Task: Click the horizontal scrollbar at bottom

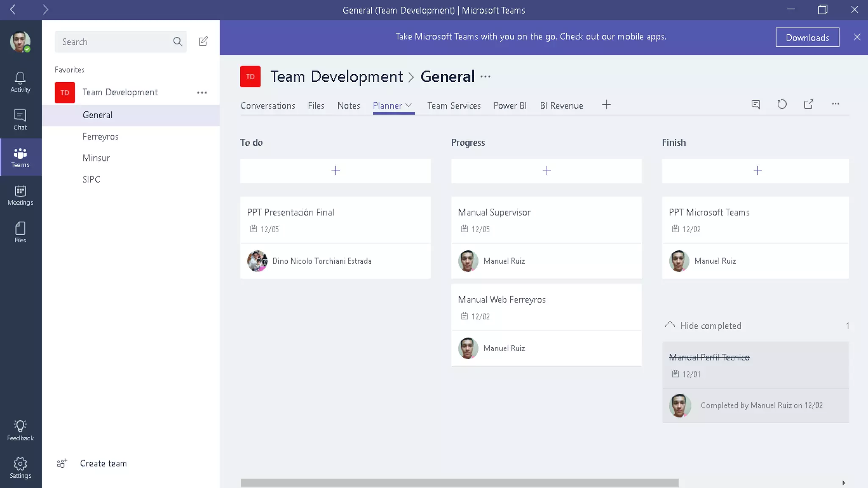Action: [459, 483]
